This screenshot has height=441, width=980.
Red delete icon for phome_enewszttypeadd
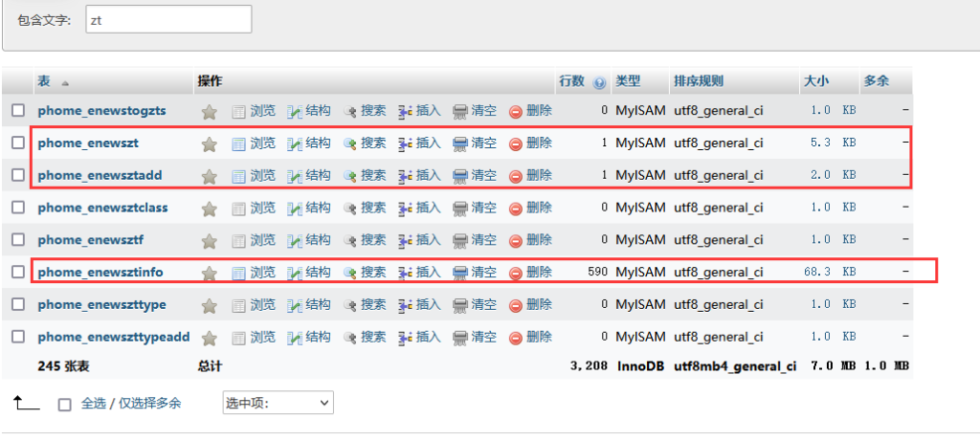pyautogui.click(x=516, y=338)
